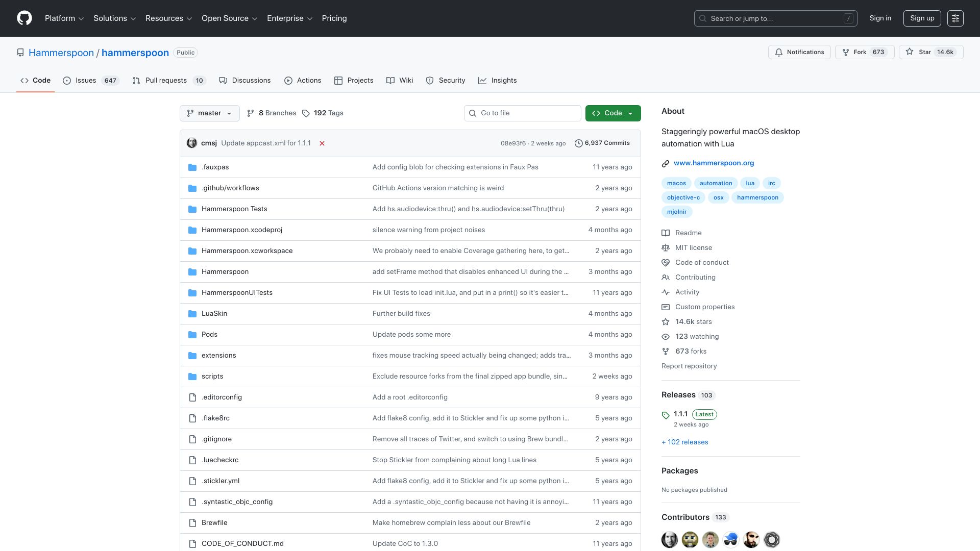Open the Discussions tab
980x551 pixels.
coord(245,81)
